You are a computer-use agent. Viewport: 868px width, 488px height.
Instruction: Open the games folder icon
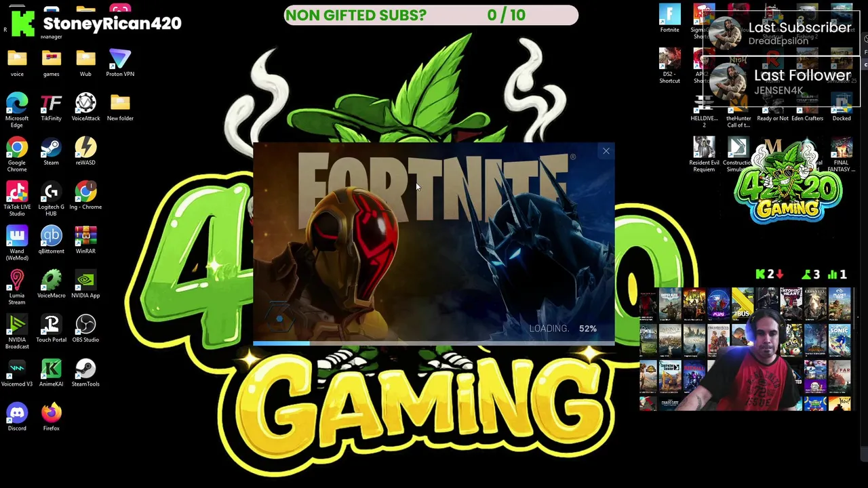pyautogui.click(x=51, y=63)
